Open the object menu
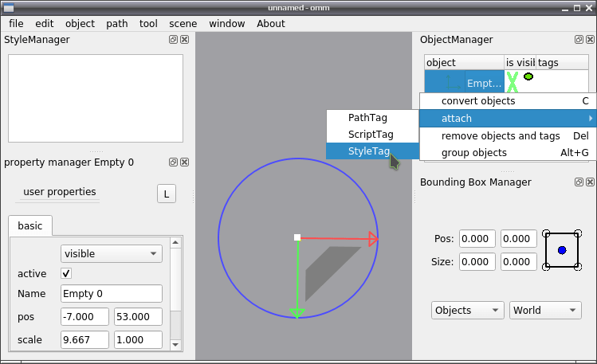Viewport: 597px width, 364px height. pos(80,24)
